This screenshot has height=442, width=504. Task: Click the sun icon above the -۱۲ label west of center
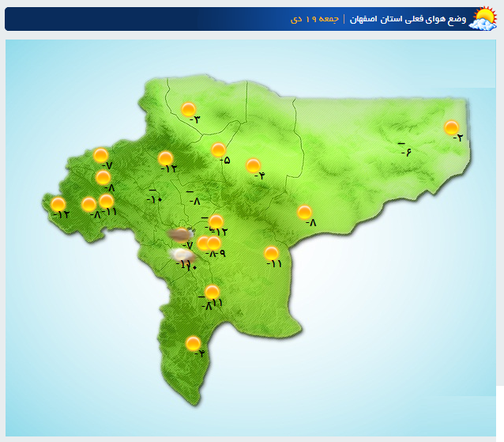coord(166,159)
